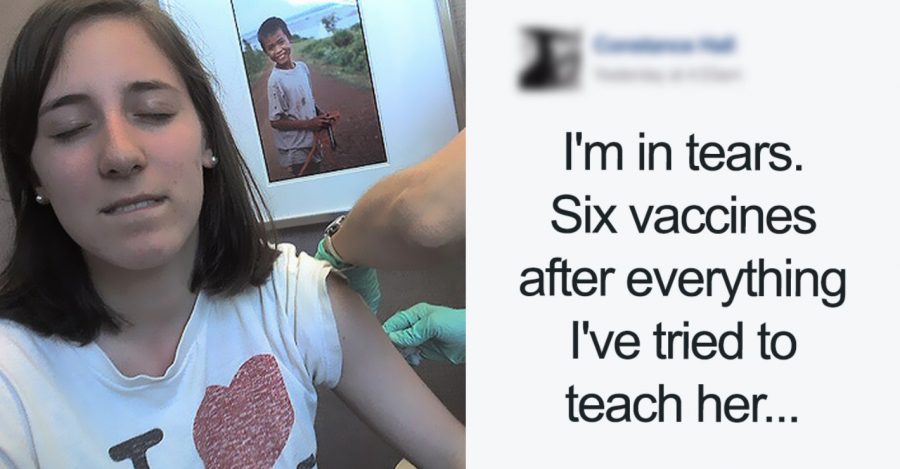Click the pearl earring beside the dark hair
This screenshot has width=900, height=469.
40,198
